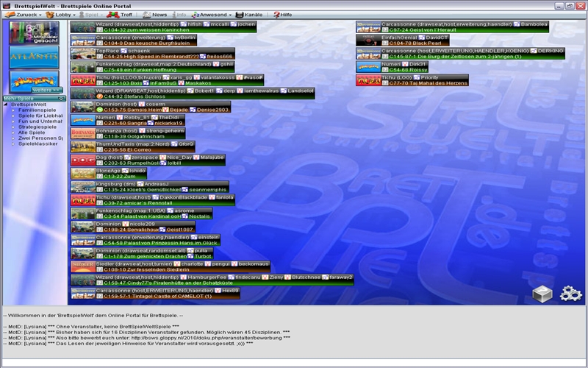Image resolution: width=588 pixels, height=368 pixels.
Task: Click Carcassonne icon for Geist von l'Herault
Action: pos(369,27)
